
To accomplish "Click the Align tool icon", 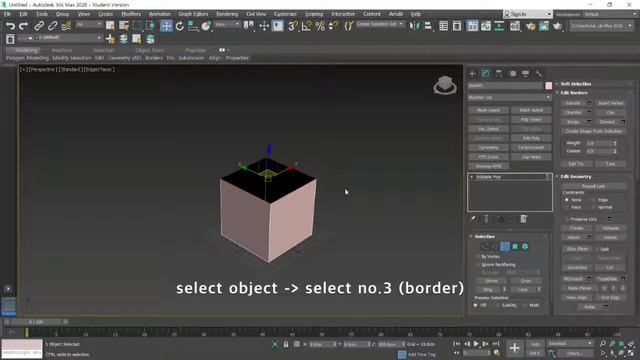I will click(428, 26).
